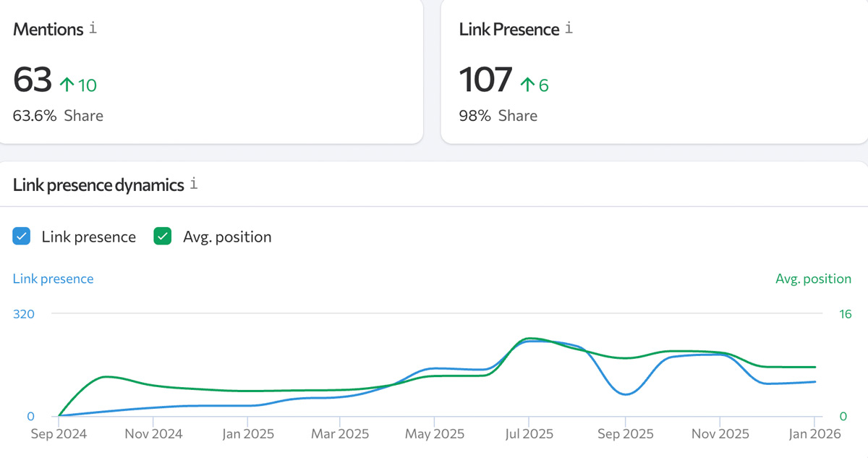Click the Mentions change value 10

(88, 85)
